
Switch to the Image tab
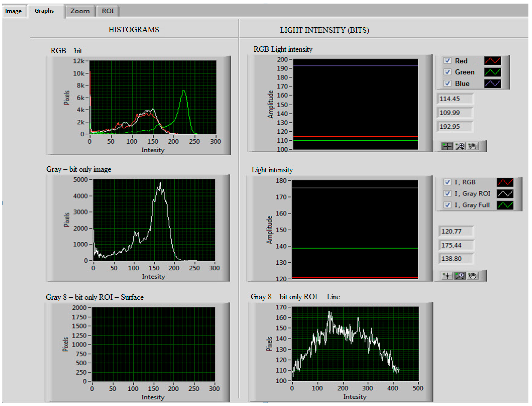coord(13,11)
